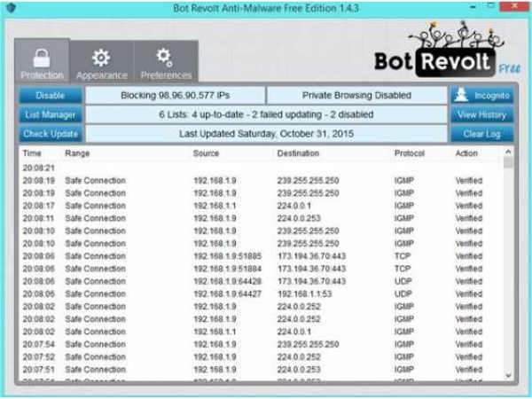
Task: Click the scroll down arrow in log list
Action: [x=508, y=375]
